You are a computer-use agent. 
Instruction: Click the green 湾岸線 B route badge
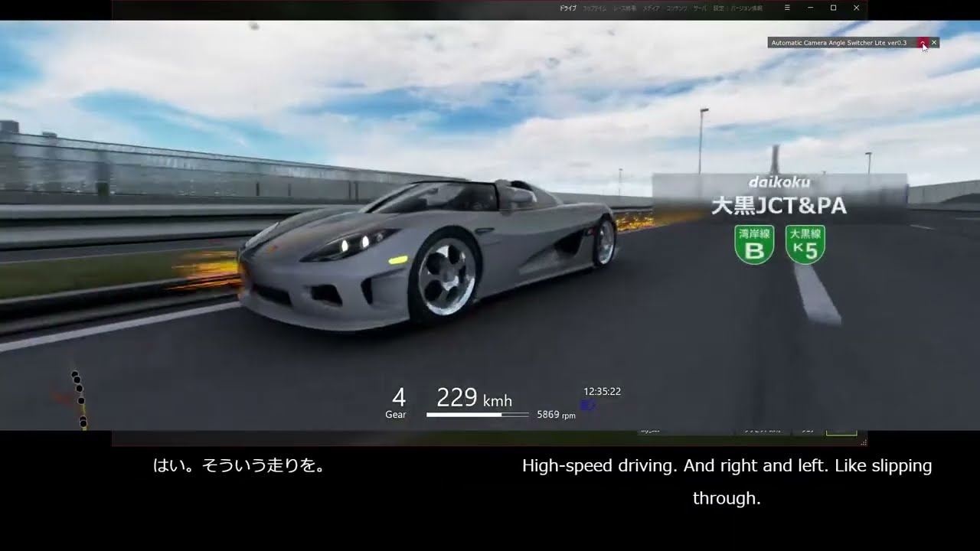[754, 244]
